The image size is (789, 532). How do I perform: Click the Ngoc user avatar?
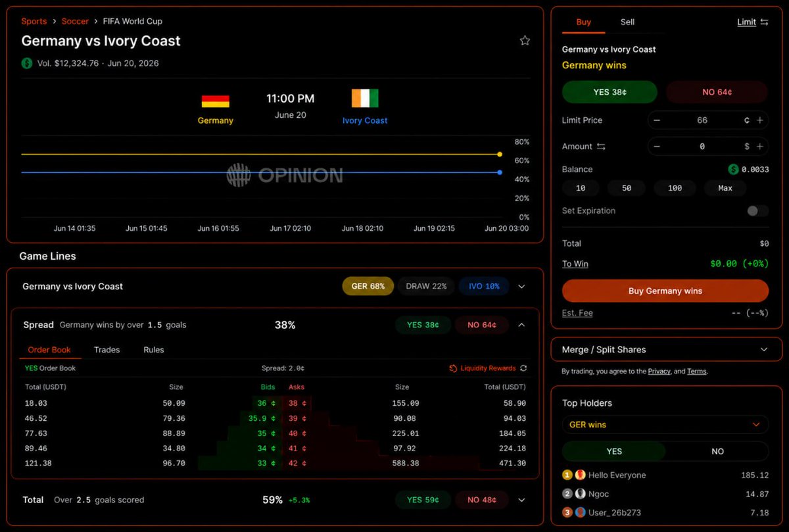(581, 494)
